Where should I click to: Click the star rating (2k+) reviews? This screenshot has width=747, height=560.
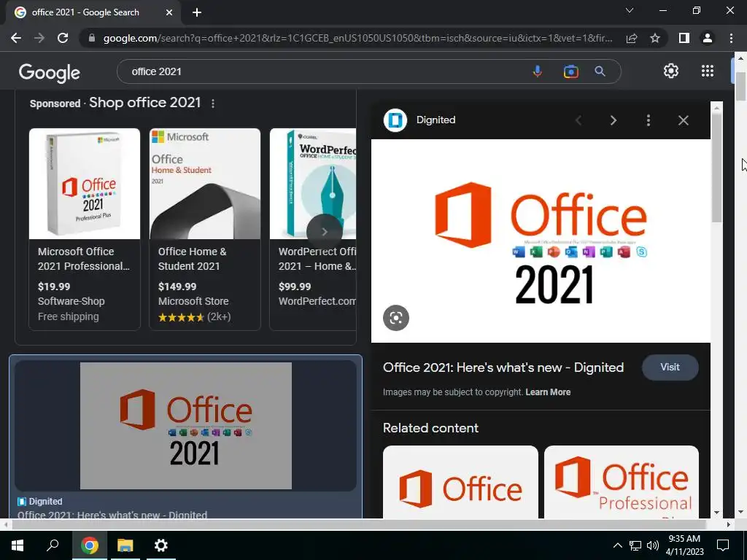[194, 316]
